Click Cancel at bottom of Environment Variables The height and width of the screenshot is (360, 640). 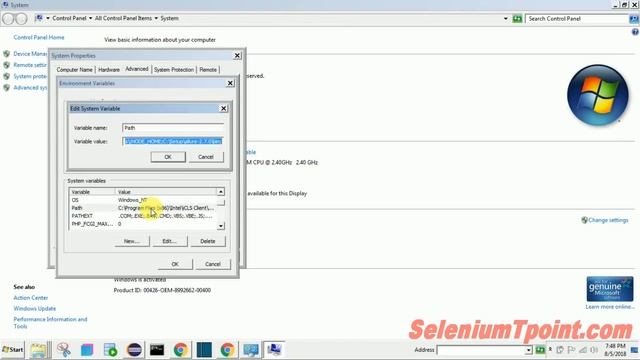213,264
